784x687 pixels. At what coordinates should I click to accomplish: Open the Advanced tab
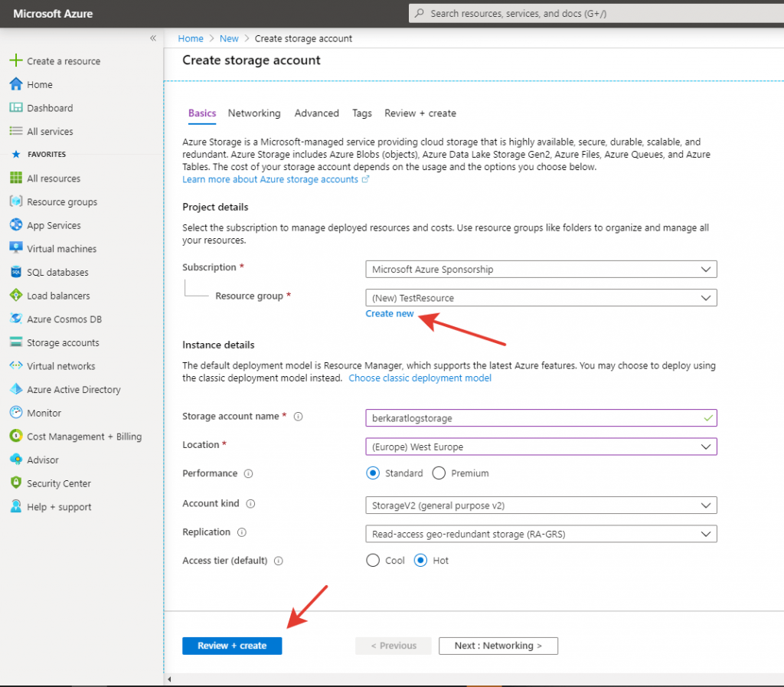[x=316, y=113]
